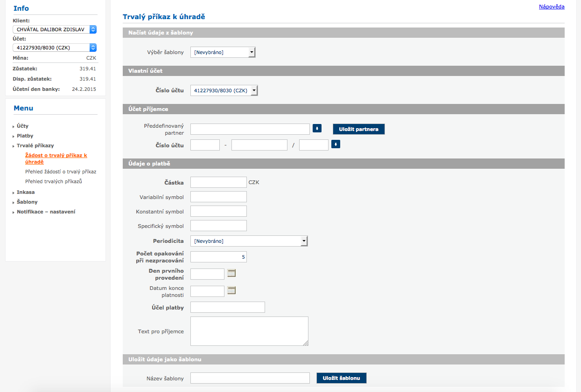The image size is (581, 392).
Task: Focus the Účel platby field
Action: pos(228,307)
